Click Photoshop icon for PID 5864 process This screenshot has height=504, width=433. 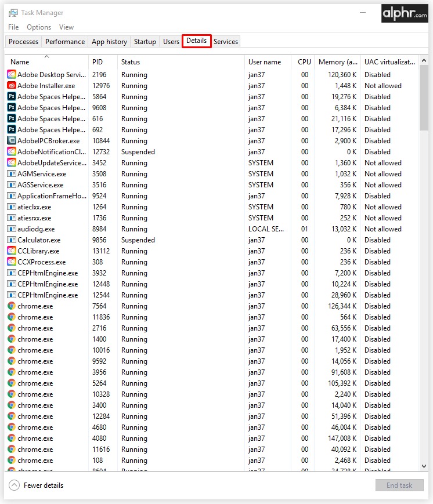[12, 96]
